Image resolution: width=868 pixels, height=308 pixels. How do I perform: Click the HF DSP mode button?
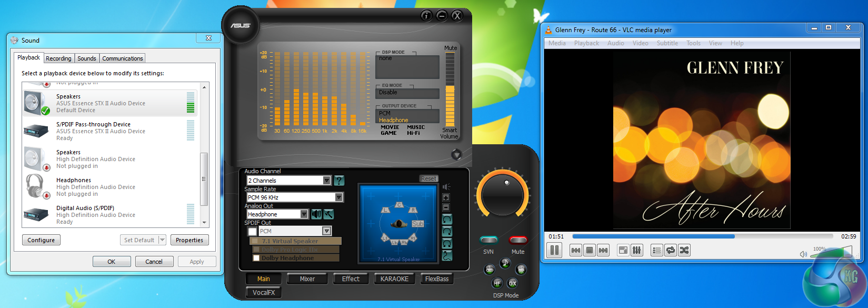pyautogui.click(x=497, y=283)
